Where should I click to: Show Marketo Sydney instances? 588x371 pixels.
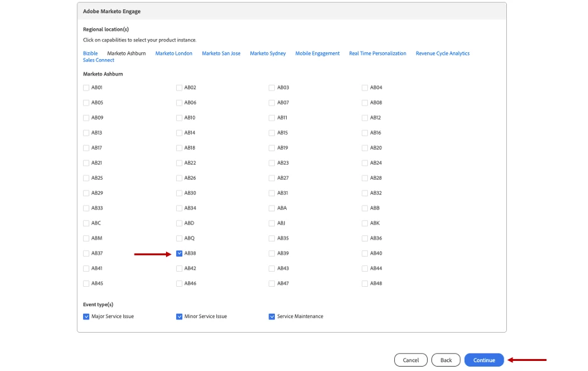[x=268, y=53]
